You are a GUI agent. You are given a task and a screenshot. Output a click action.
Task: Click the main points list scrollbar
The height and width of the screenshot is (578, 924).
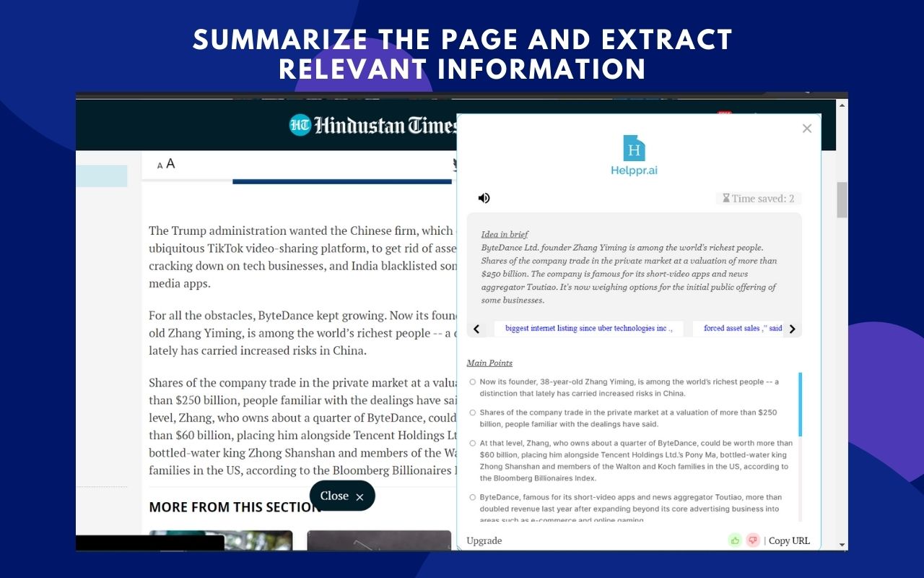[x=800, y=405]
